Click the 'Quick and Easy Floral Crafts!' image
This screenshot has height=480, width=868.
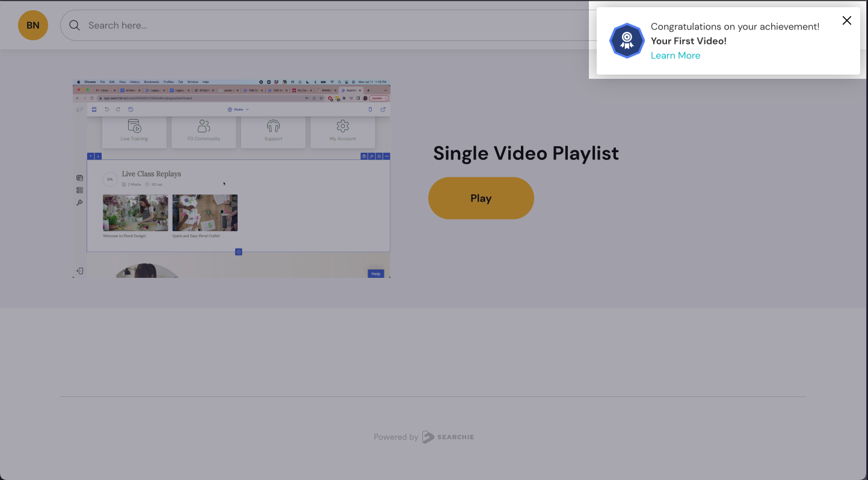tap(205, 213)
